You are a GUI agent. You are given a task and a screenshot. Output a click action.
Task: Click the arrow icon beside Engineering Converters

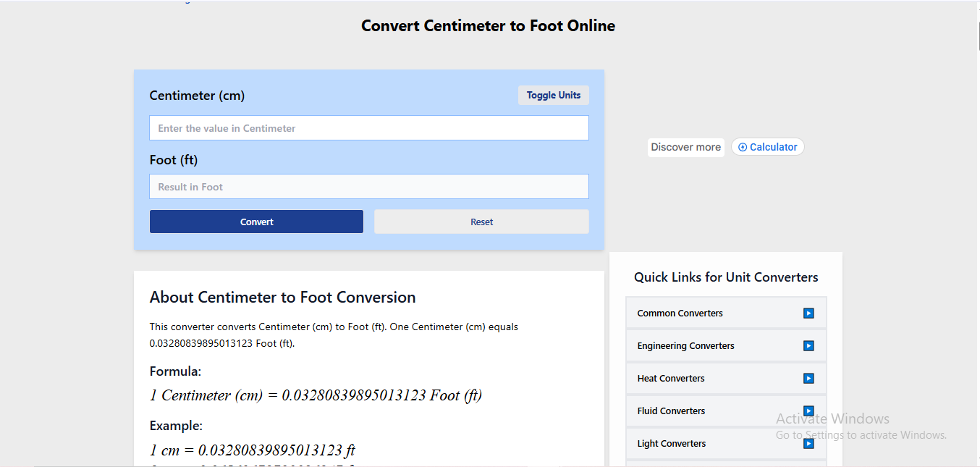pyautogui.click(x=808, y=345)
